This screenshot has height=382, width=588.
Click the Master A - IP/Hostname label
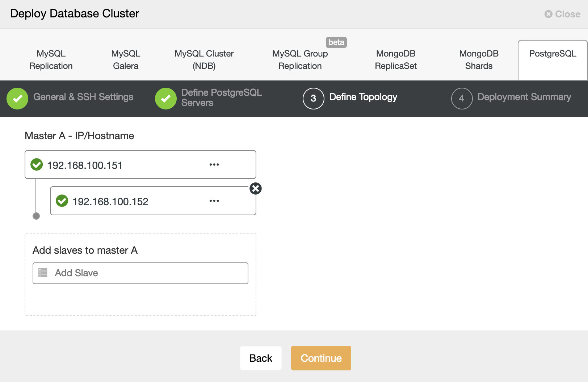pyautogui.click(x=79, y=136)
